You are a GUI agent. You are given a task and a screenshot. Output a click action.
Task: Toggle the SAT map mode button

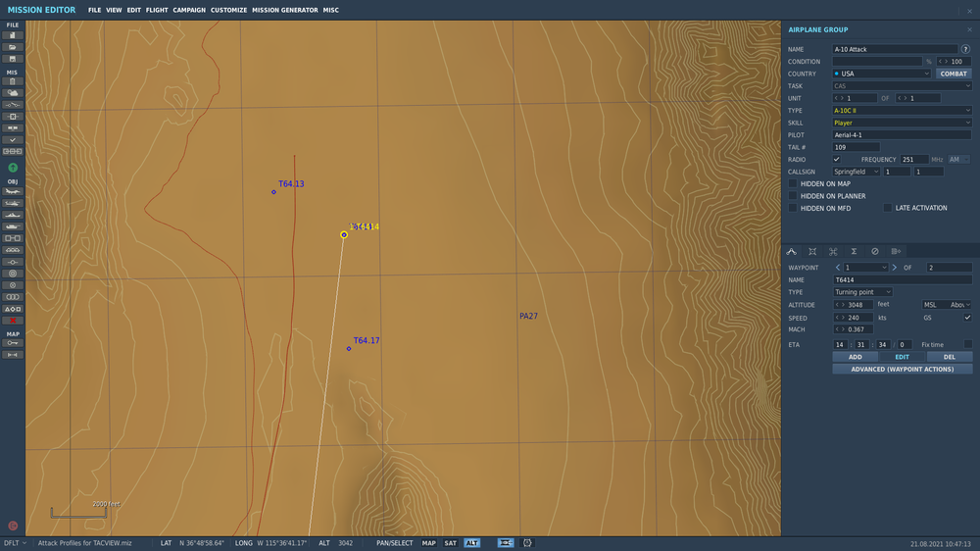point(450,543)
